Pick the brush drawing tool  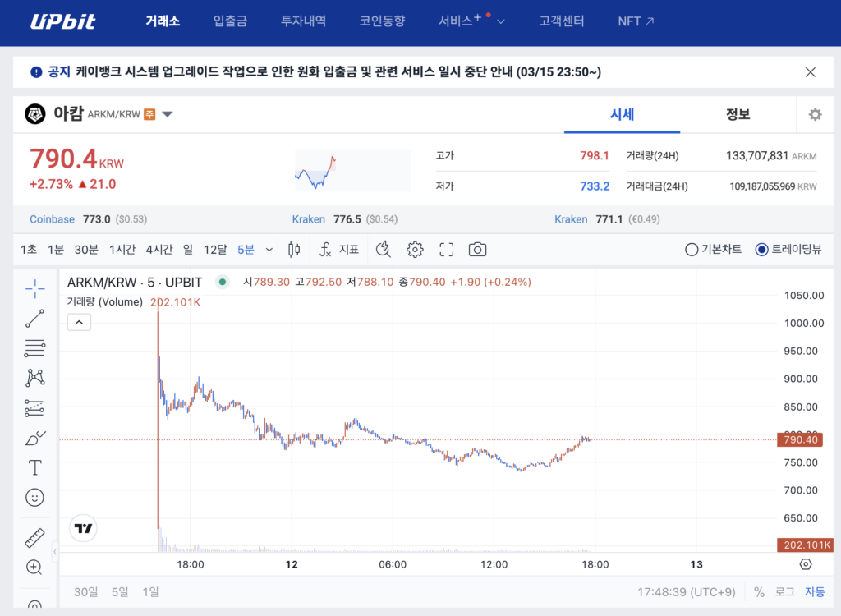pyautogui.click(x=34, y=439)
